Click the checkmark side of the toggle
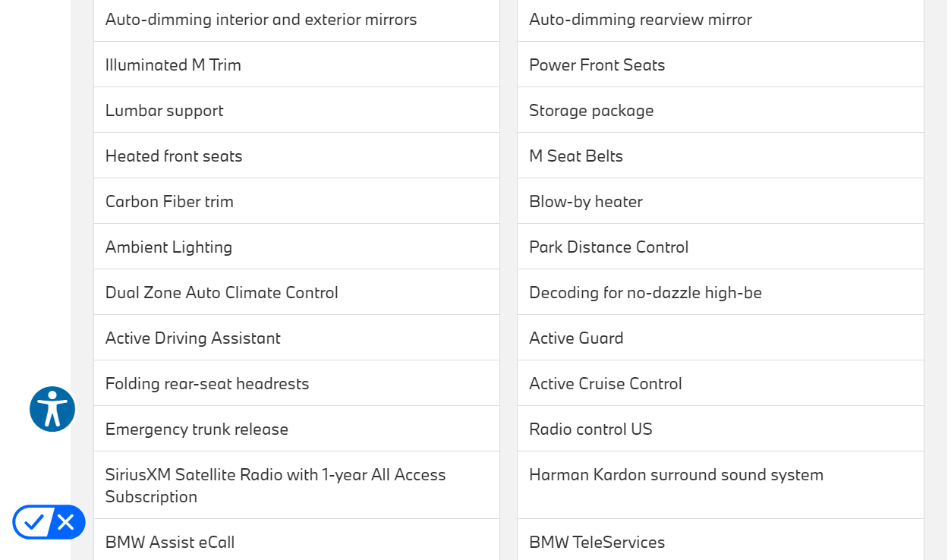951x560 pixels. point(33,522)
